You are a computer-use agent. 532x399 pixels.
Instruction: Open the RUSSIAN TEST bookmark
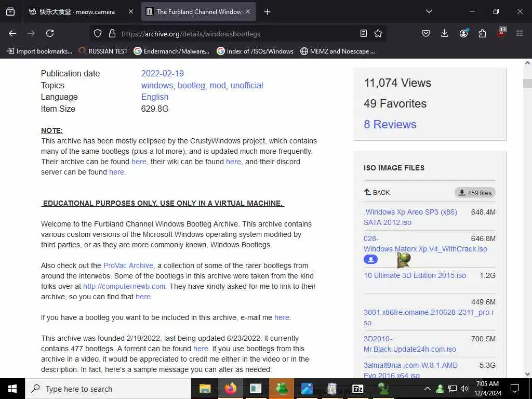pos(103,51)
